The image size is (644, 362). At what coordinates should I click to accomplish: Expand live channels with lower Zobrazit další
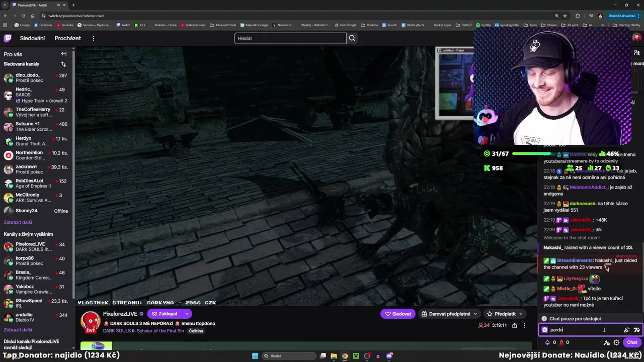pyautogui.click(x=18, y=330)
